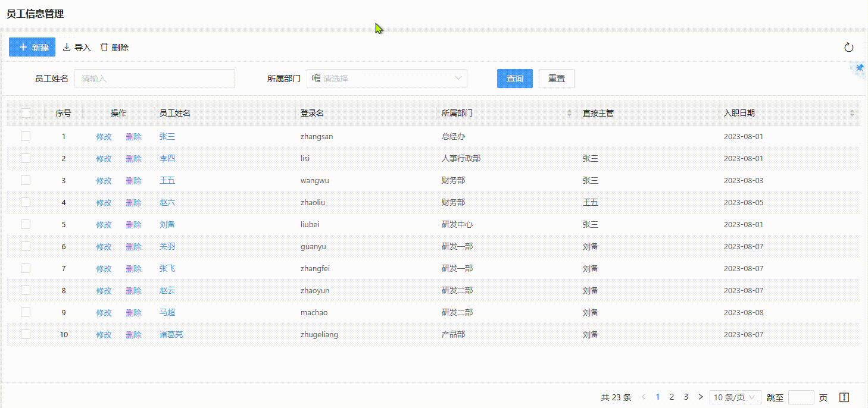The image size is (868, 408).
Task: Toggle the select-all header checkbox
Action: [26, 113]
